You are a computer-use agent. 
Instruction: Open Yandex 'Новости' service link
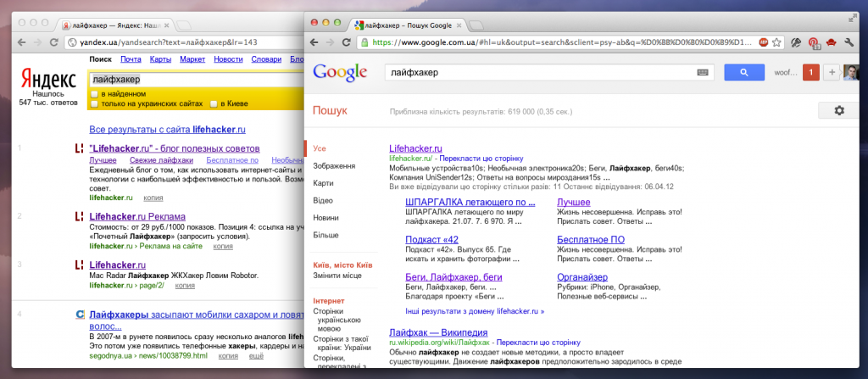tap(228, 59)
